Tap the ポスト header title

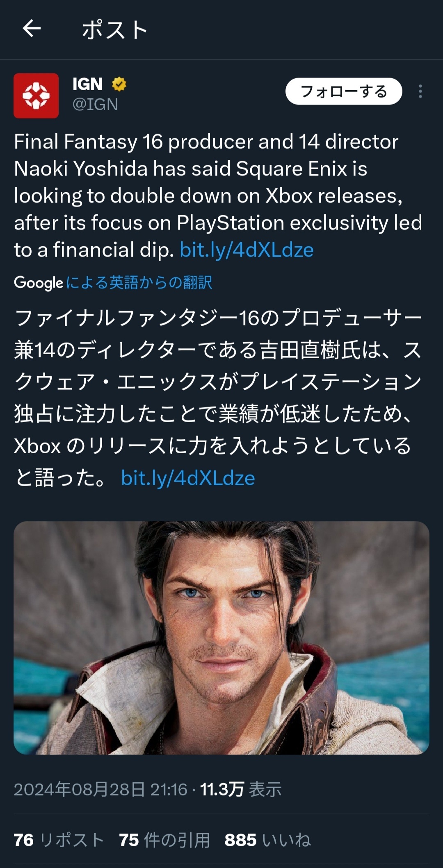pyautogui.click(x=114, y=30)
